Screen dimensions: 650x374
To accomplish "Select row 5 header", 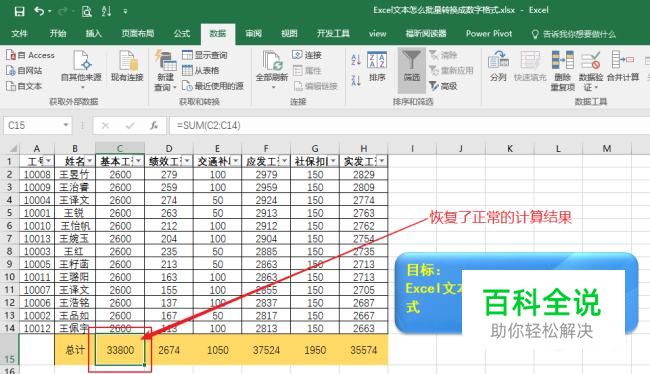I will [x=10, y=213].
